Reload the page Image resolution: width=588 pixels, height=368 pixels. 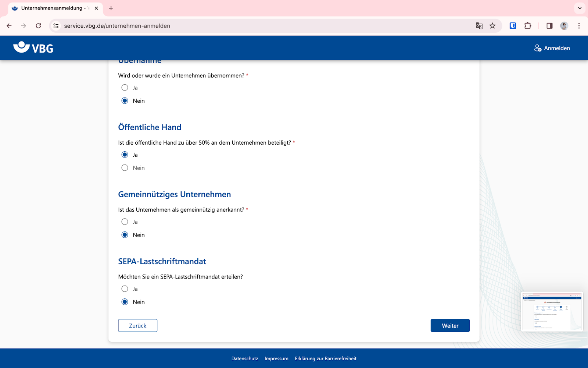point(38,26)
